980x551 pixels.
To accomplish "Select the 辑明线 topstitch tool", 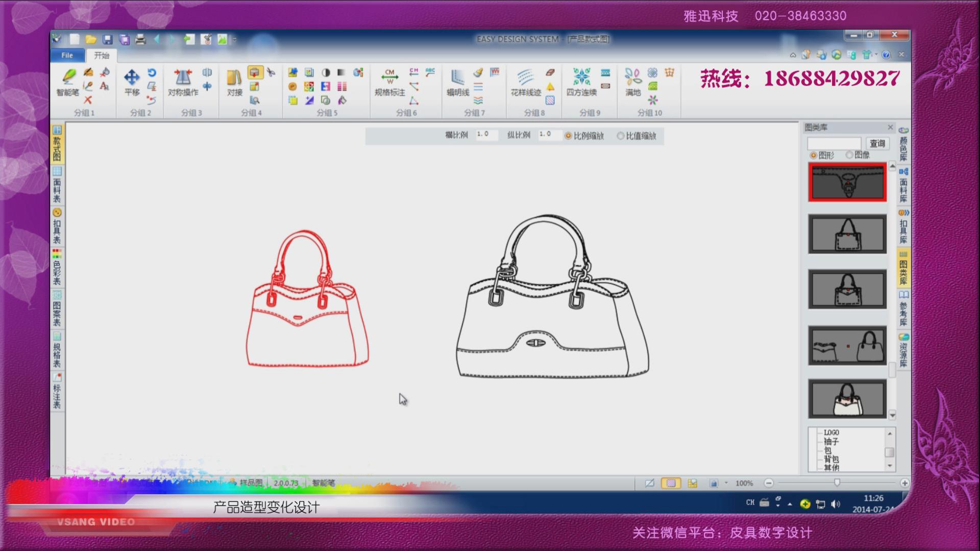I will pyautogui.click(x=458, y=82).
